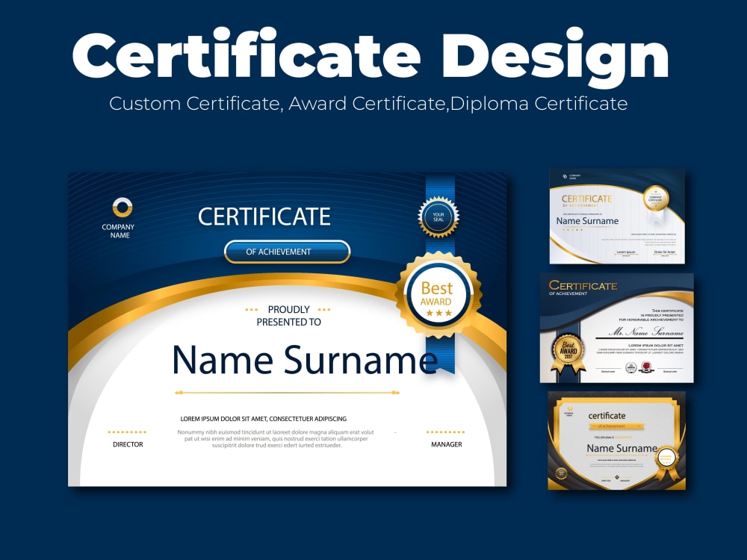Click the large blue certificate preview

[x=288, y=329]
